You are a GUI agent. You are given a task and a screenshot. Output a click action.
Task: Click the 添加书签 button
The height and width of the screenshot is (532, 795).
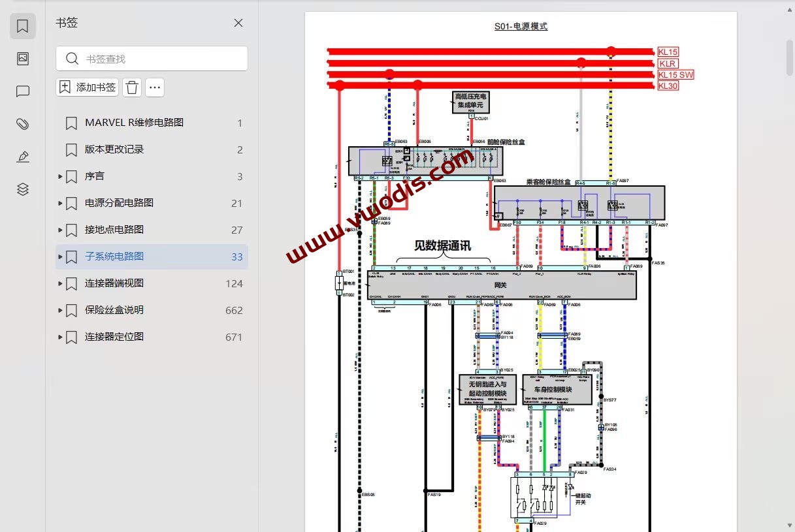[x=88, y=87]
